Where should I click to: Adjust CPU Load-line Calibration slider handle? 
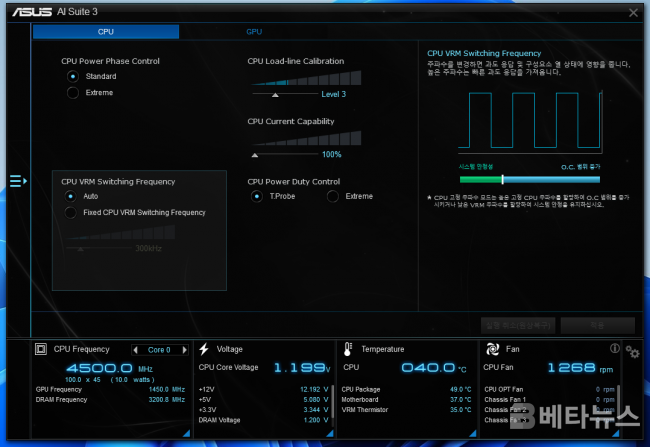[x=275, y=95]
